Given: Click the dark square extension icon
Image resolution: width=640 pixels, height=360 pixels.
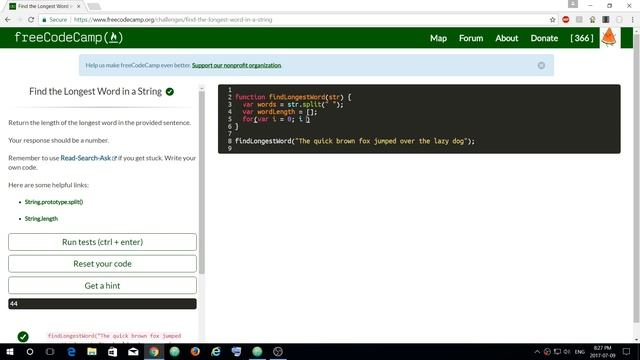Looking at the screenshot, I should tap(606, 20).
